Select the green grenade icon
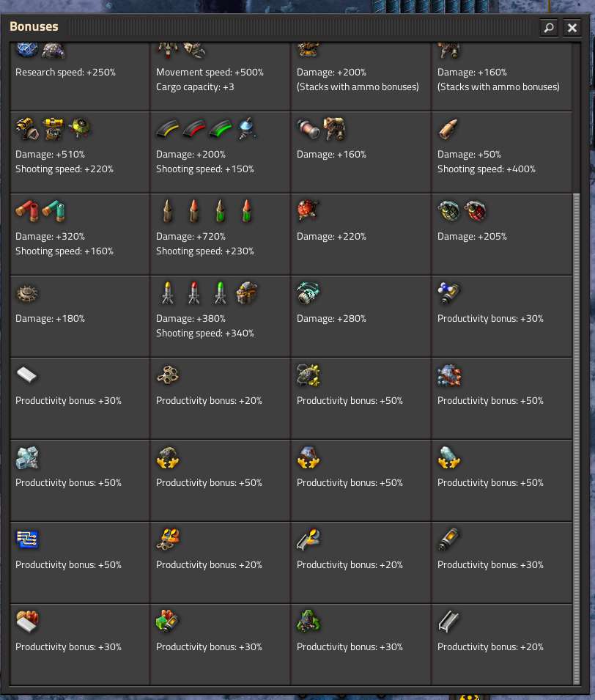 [x=448, y=210]
